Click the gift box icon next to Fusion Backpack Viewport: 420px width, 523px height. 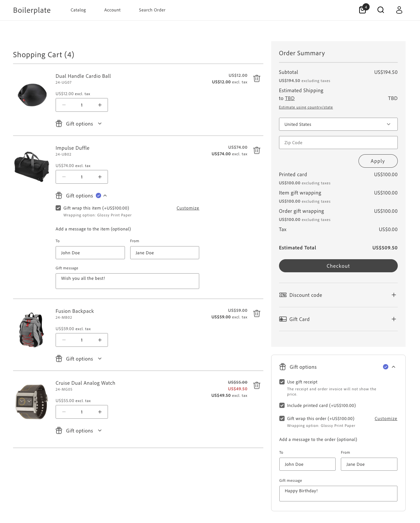tap(59, 359)
